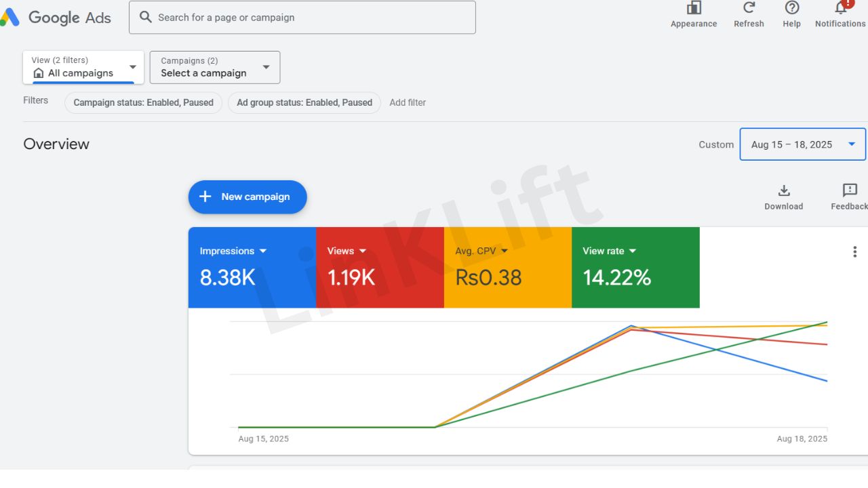The width and height of the screenshot is (868, 488).
Task: Click the New campaign button
Action: 248,197
